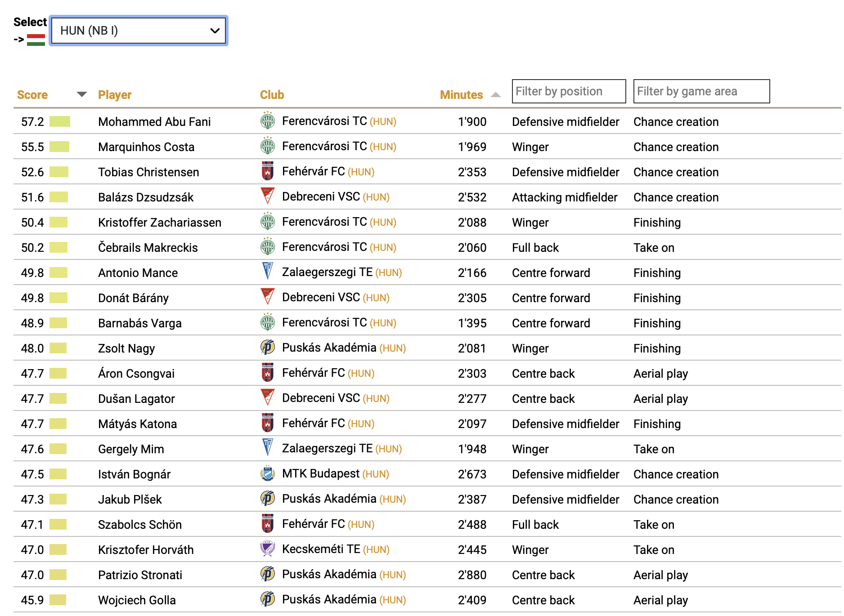Viewport: 844px width, 616px height.
Task: Click Debreceni VSC crest in Donát Bárány row
Action: (x=268, y=297)
